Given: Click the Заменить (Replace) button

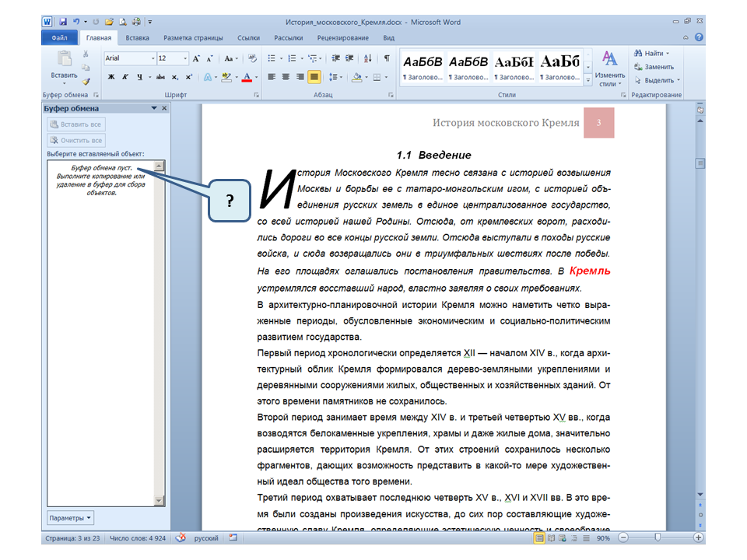Looking at the screenshot, I should 652,67.
